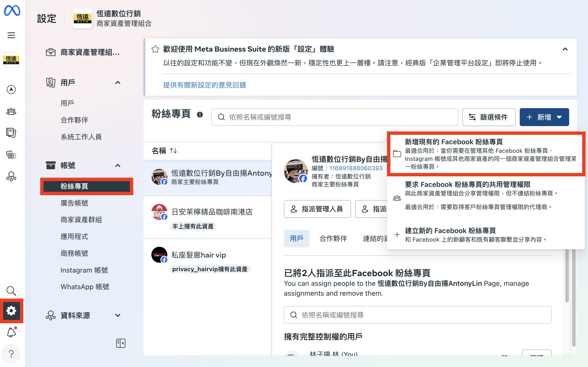
Task: Open the 新增 dropdown button
Action: pyautogui.click(x=544, y=117)
